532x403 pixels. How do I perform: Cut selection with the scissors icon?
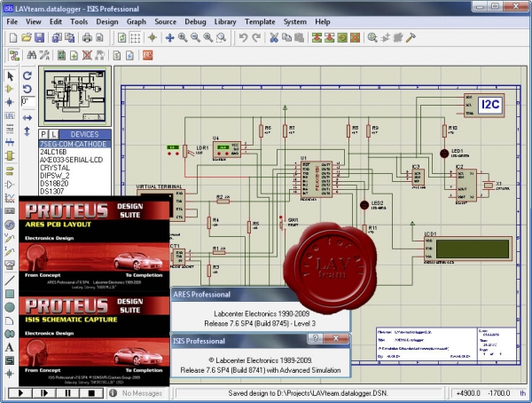[274, 37]
